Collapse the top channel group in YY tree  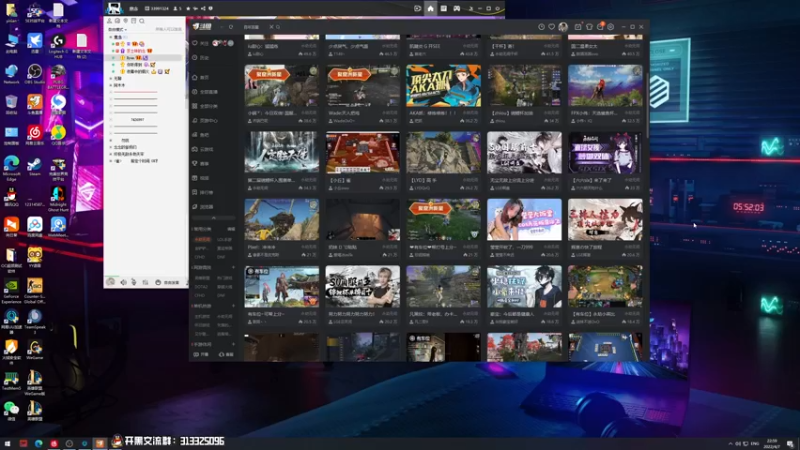[111, 37]
